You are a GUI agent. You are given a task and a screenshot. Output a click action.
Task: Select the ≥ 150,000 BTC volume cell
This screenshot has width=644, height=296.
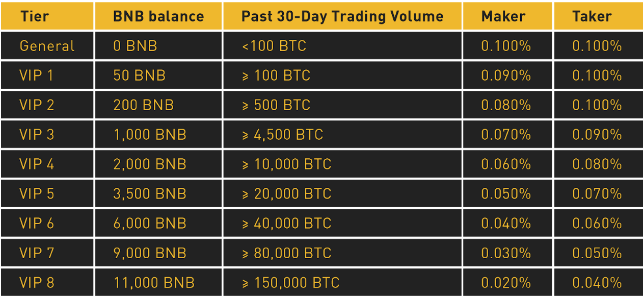tap(342, 282)
